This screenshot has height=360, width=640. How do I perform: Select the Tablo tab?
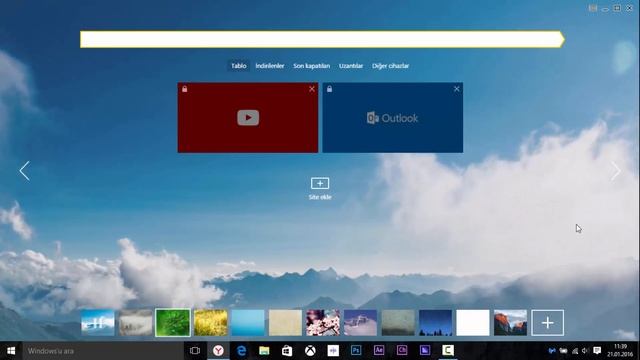[x=238, y=66]
